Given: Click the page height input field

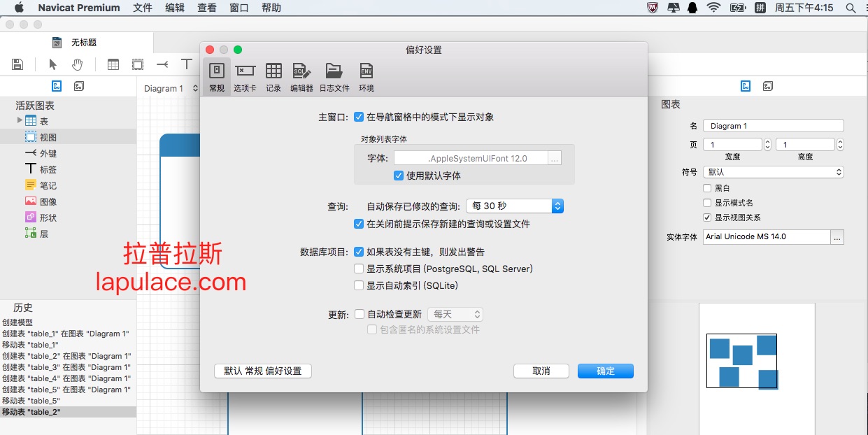Looking at the screenshot, I should [x=805, y=145].
